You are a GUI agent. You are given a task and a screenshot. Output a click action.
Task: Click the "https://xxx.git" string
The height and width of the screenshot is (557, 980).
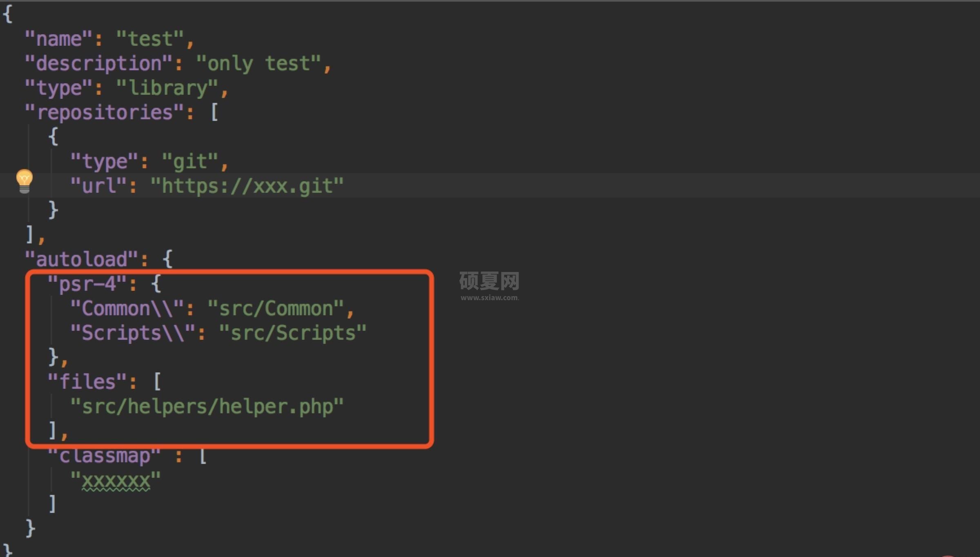coord(247,186)
